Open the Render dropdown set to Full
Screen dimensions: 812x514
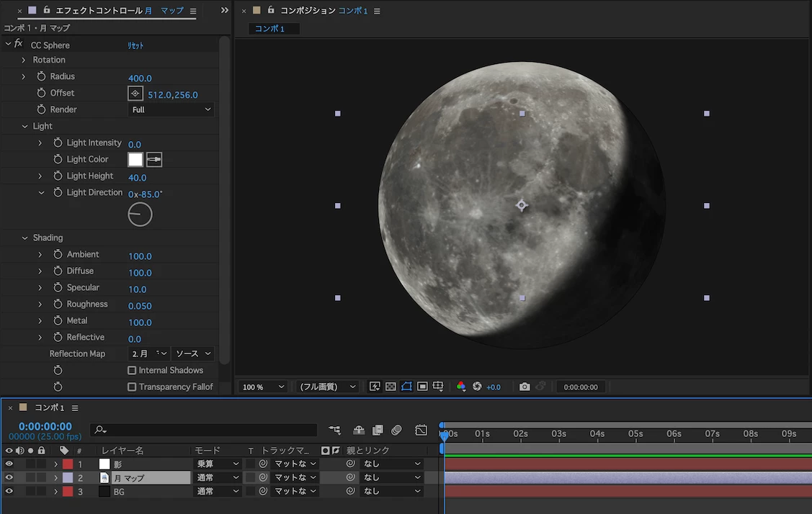point(171,109)
